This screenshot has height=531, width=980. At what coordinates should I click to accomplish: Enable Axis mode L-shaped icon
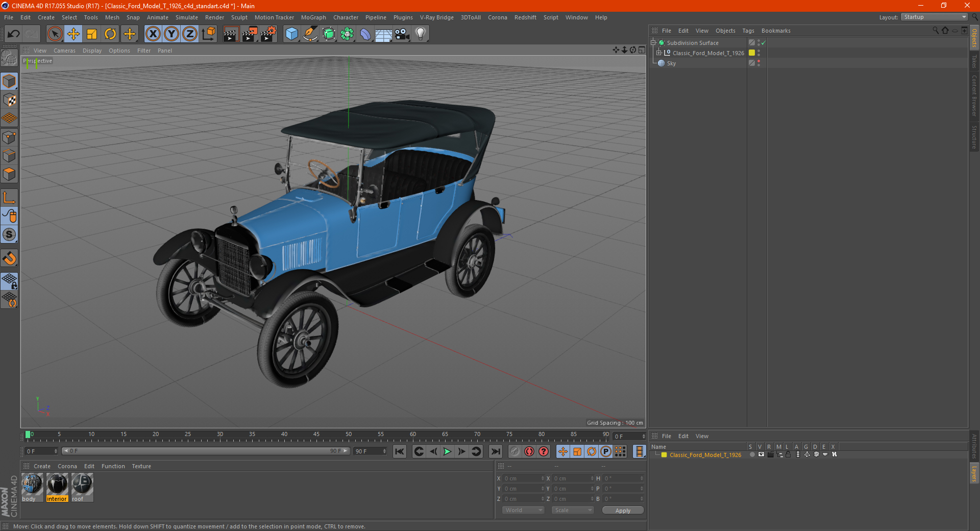pos(9,198)
